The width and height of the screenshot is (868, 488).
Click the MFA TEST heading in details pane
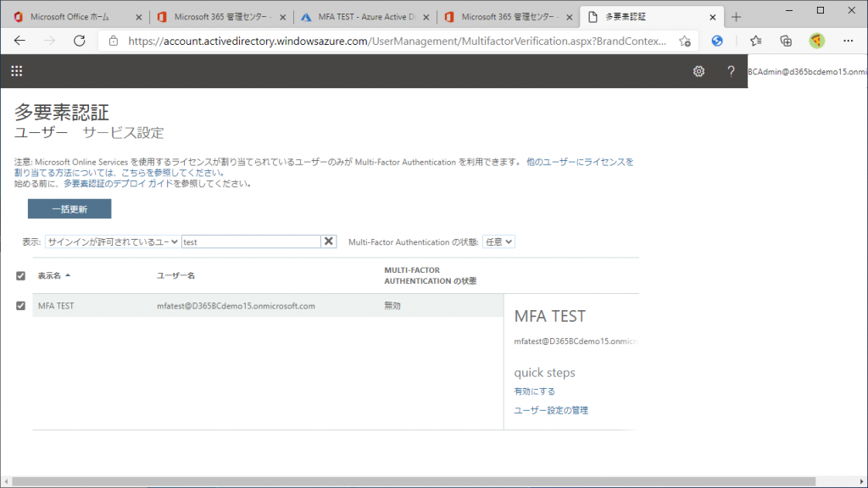[549, 316]
